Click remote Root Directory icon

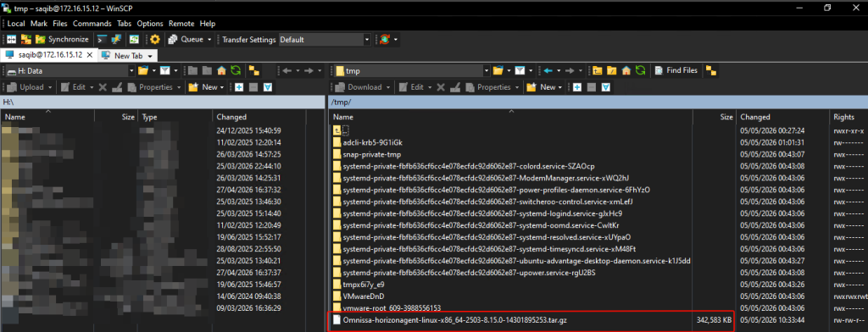pyautogui.click(x=612, y=71)
